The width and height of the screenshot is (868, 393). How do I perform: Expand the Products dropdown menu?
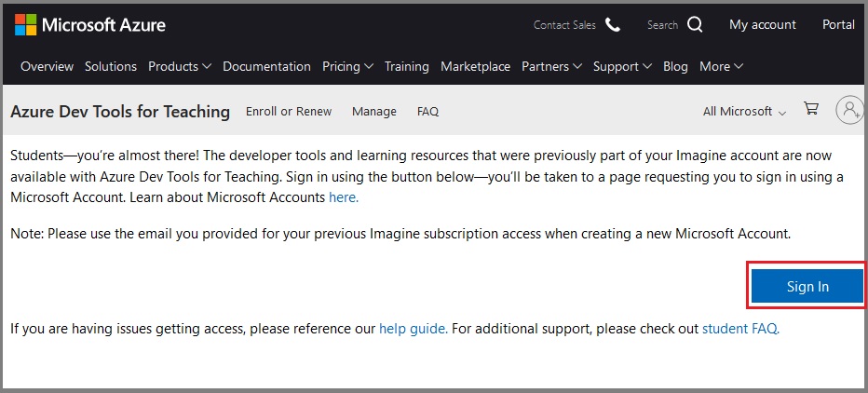(x=180, y=66)
